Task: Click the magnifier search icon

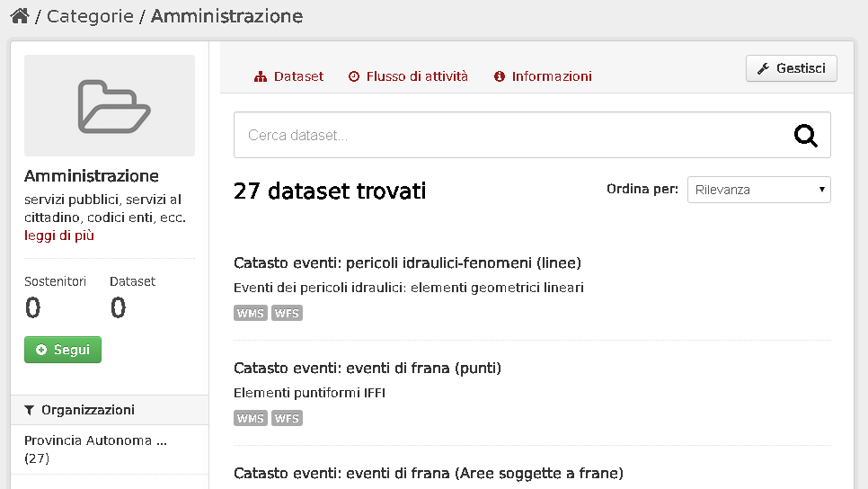Action: pos(805,135)
